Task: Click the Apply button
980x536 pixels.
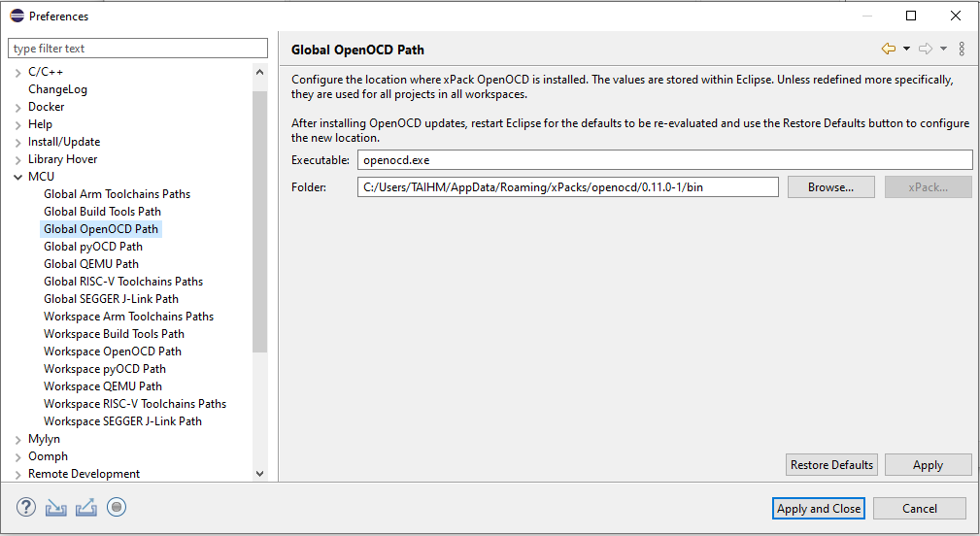Action: pyautogui.click(x=928, y=465)
